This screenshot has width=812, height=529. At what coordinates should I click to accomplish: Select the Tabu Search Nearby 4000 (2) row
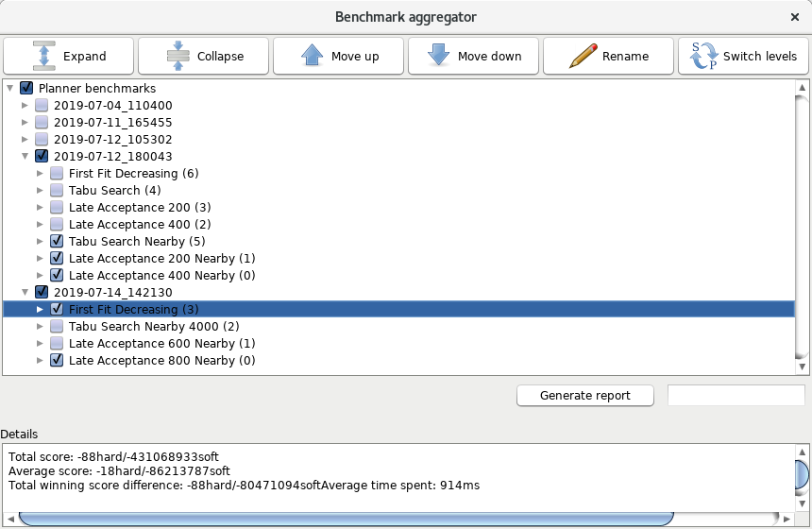[x=153, y=327]
